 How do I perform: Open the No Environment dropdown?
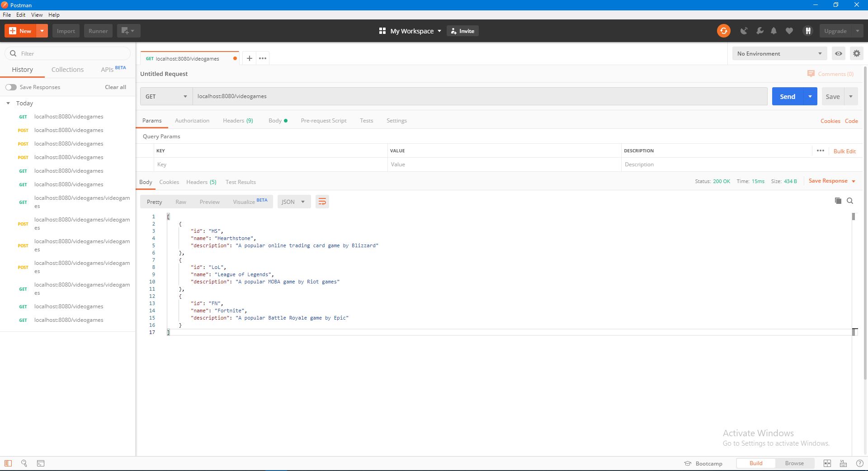779,53
